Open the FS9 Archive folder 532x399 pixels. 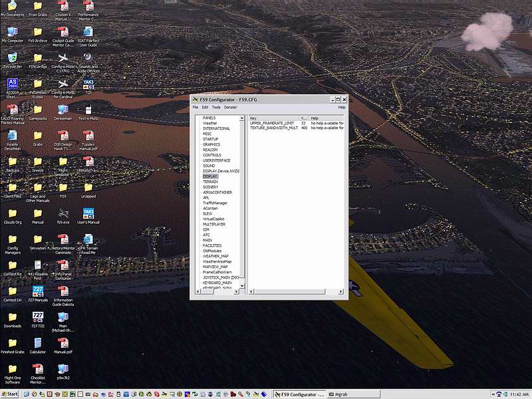38,32
